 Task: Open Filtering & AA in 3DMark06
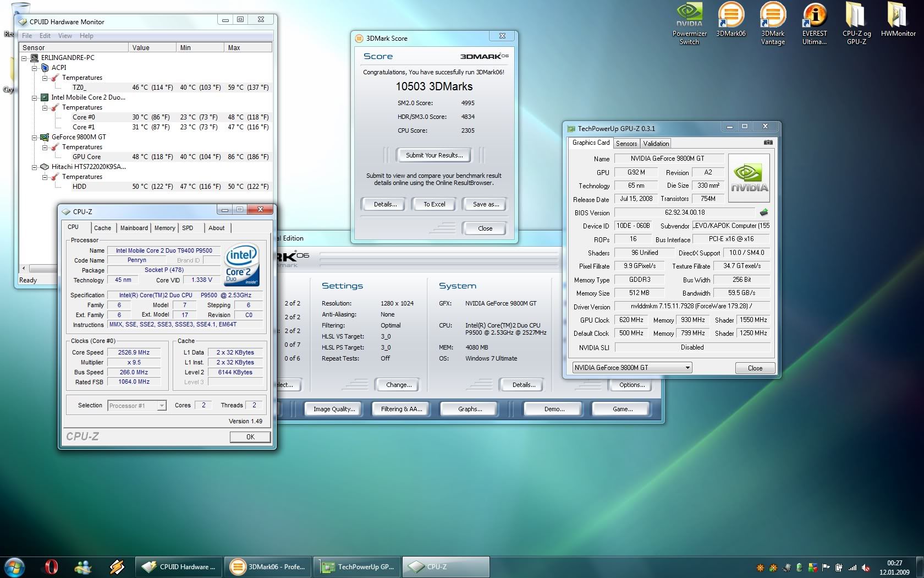click(x=402, y=409)
